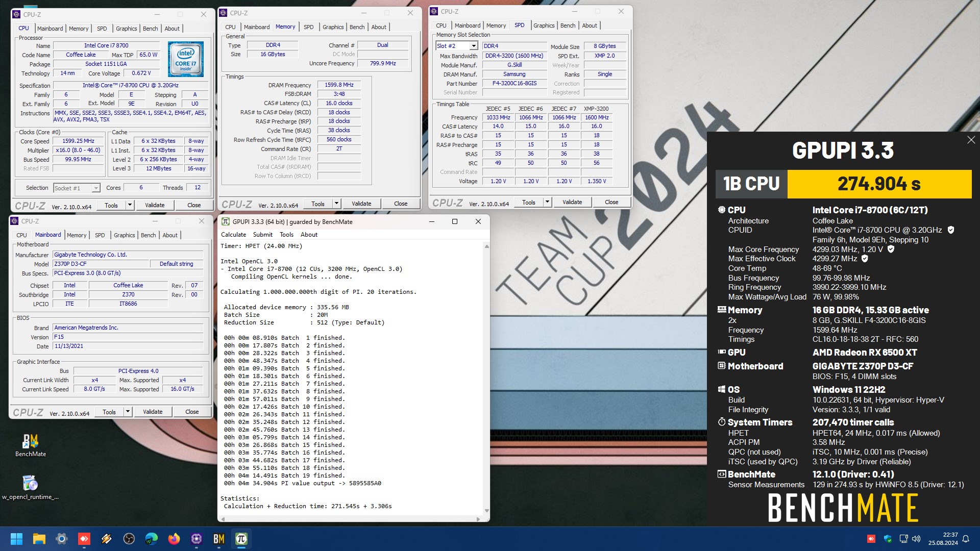Click Validate in the CPU-tab CPU-Z window
The width and height of the screenshot is (980, 551).
click(x=155, y=205)
